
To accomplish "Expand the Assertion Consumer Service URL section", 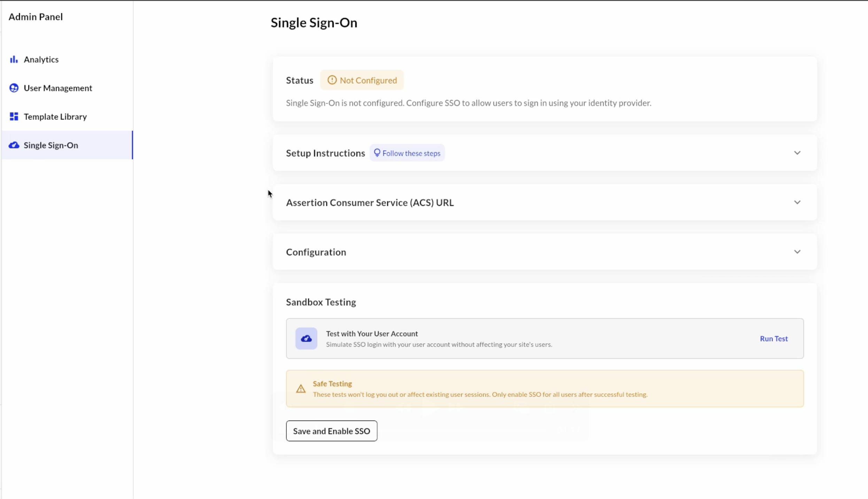I will click(797, 202).
